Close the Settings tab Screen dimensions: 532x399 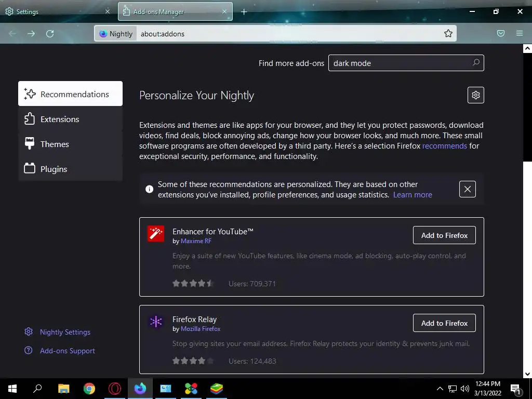108,11
